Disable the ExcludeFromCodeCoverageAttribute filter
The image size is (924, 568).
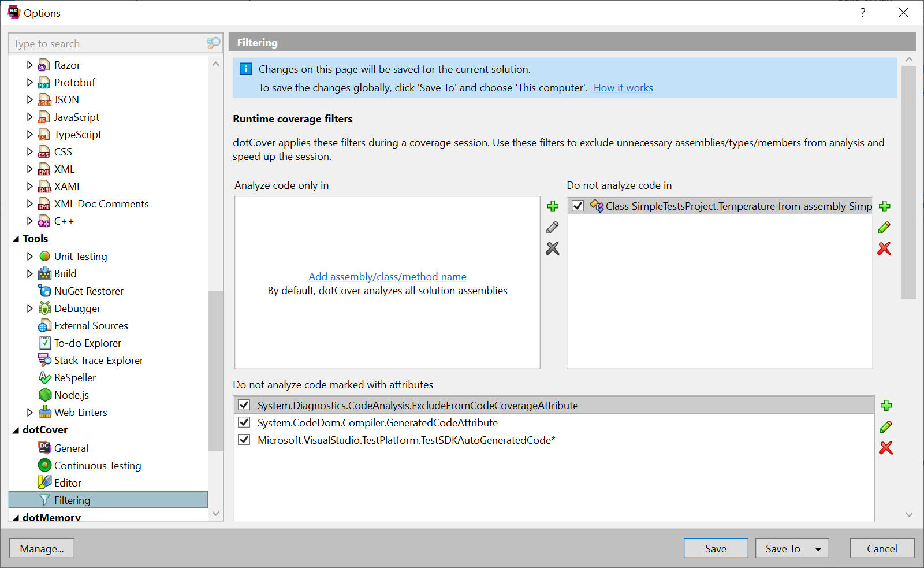(244, 405)
